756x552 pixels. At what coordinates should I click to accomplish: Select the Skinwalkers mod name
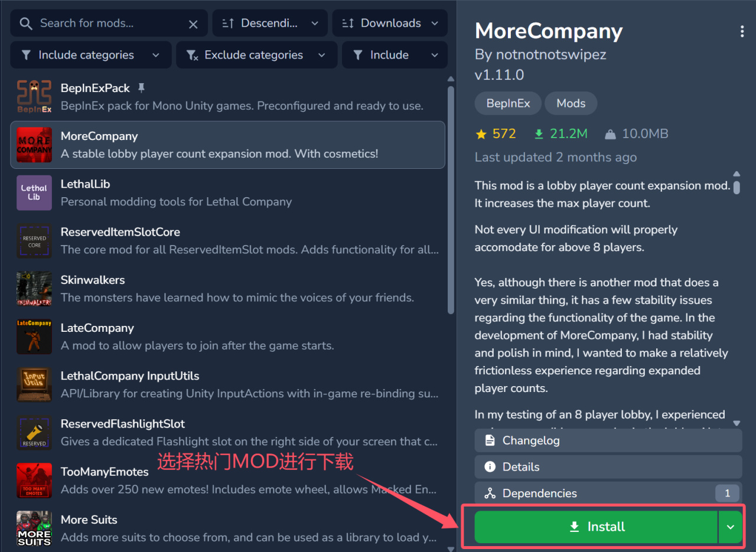(93, 280)
